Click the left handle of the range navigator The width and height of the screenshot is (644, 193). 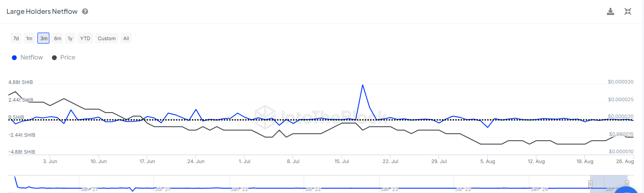coord(590,184)
